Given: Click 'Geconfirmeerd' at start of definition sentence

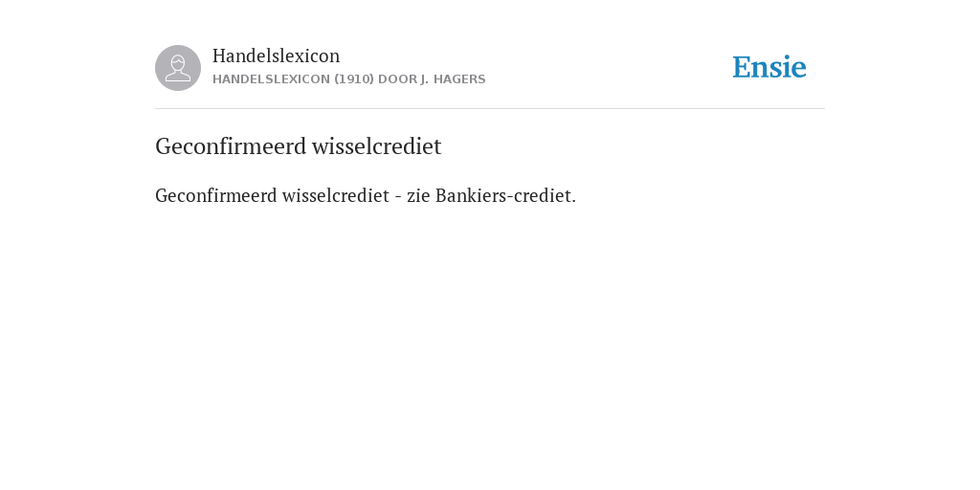Looking at the screenshot, I should coord(215,195).
